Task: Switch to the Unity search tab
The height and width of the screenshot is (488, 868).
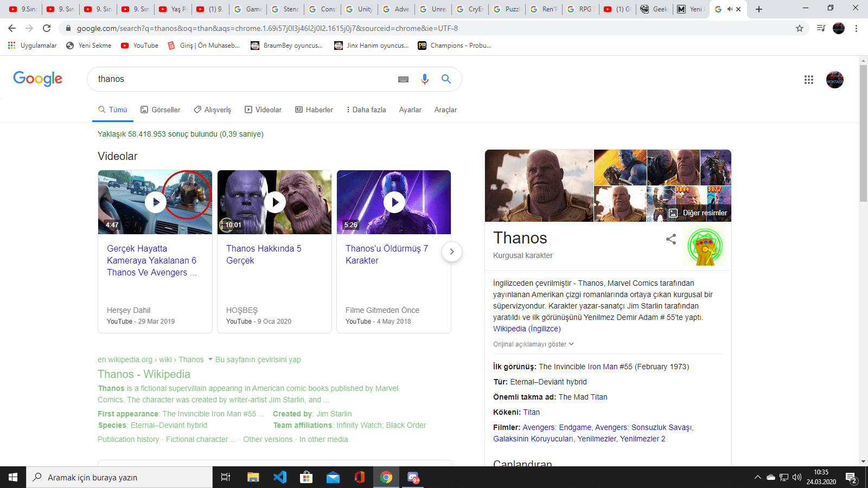Action: point(359,9)
